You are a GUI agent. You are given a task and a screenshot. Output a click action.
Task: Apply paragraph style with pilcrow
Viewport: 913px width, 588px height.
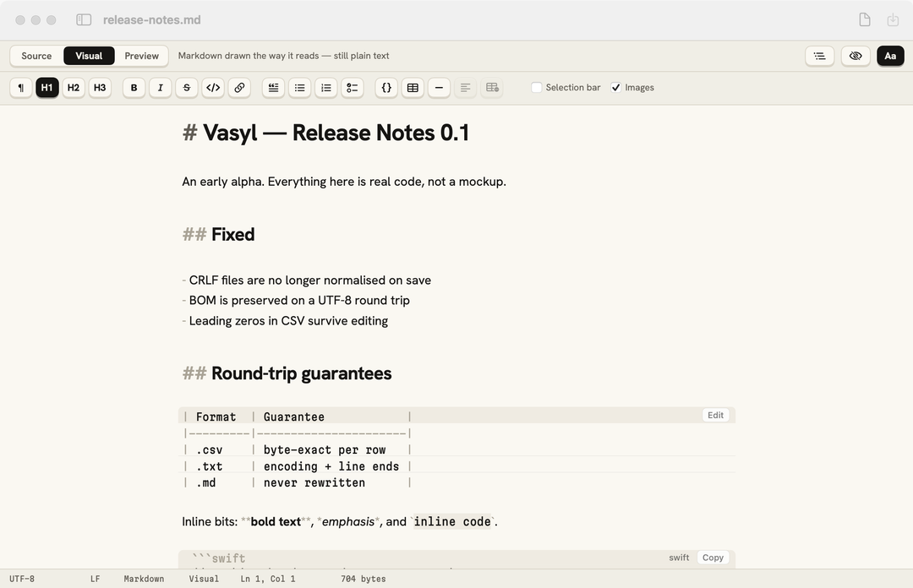click(x=21, y=87)
